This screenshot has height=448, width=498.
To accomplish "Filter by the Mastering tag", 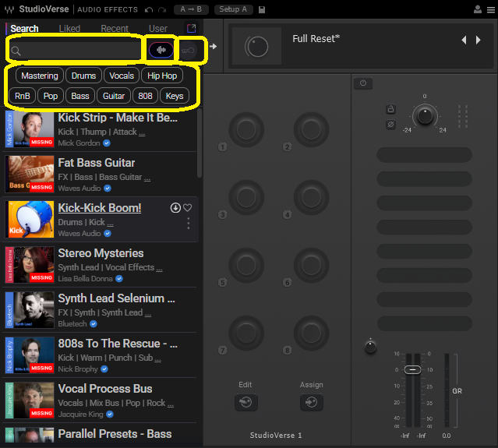I will click(40, 76).
